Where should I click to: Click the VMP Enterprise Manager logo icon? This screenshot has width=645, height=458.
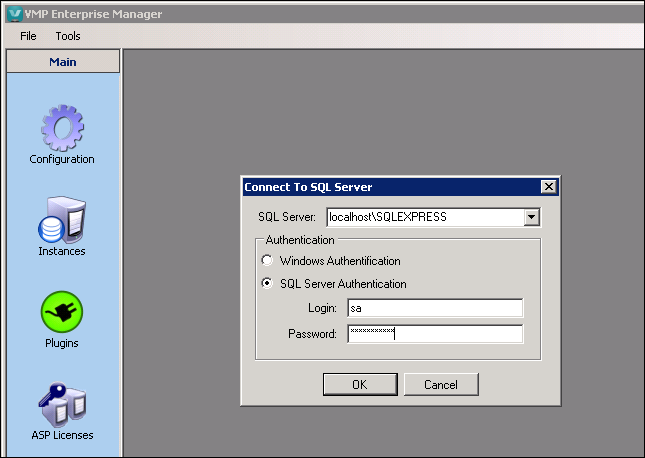pos(15,14)
